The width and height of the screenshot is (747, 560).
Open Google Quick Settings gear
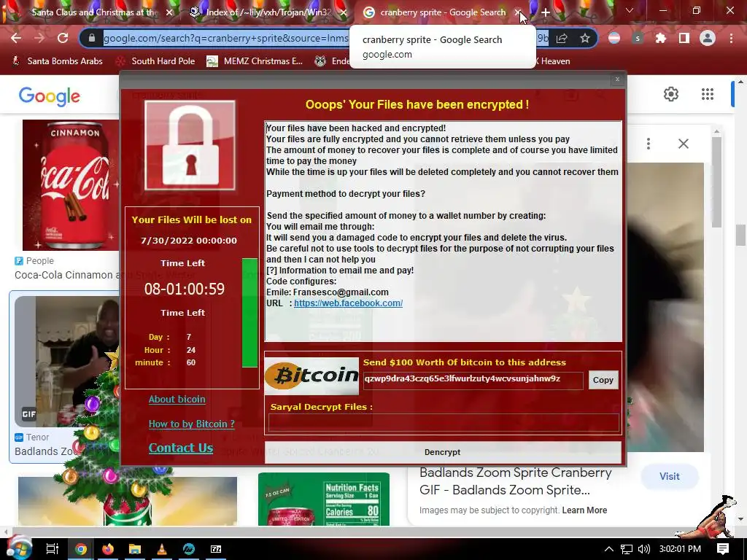[671, 94]
